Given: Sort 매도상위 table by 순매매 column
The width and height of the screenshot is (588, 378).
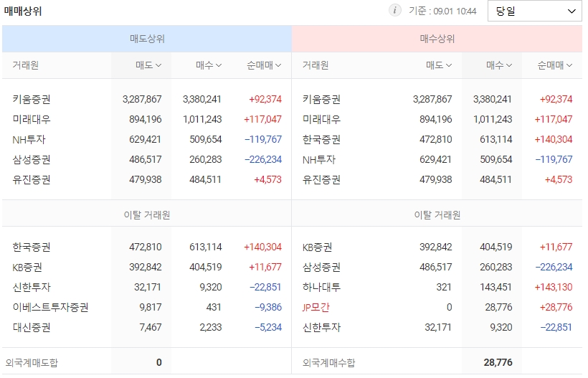Looking at the screenshot, I should [x=264, y=65].
